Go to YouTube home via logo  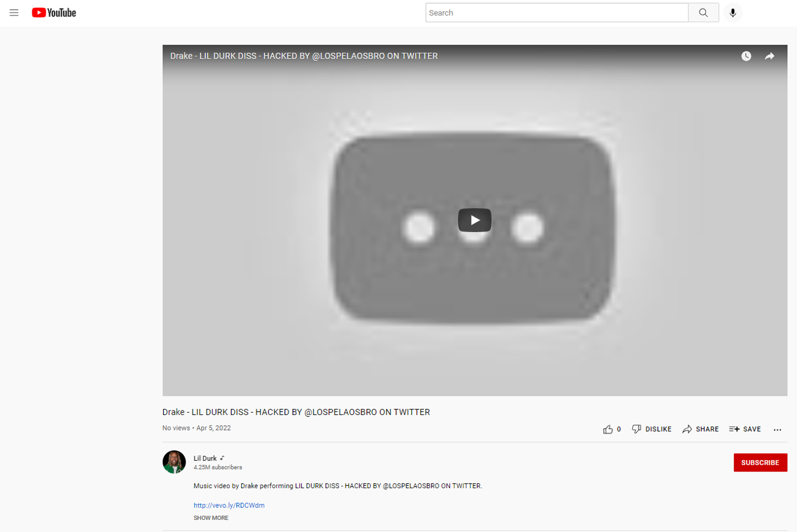(x=54, y=13)
